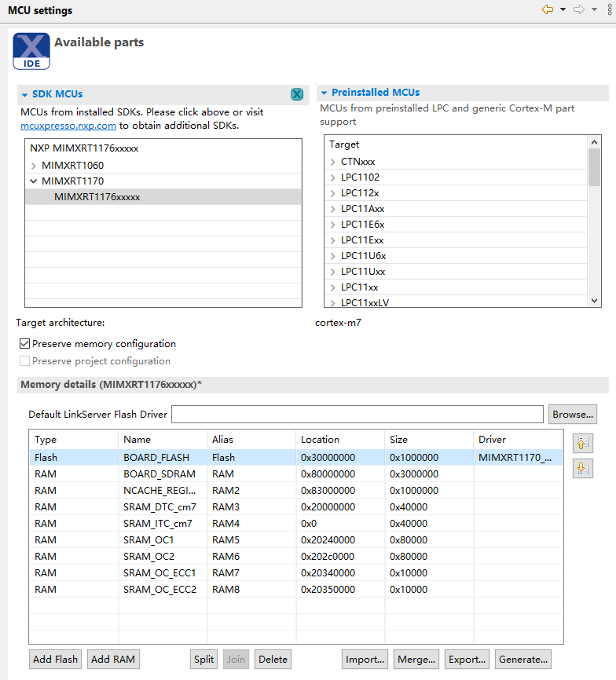The width and height of the screenshot is (616, 680).
Task: Collapse the MIMXRT1170 tree node
Action: pos(34,181)
